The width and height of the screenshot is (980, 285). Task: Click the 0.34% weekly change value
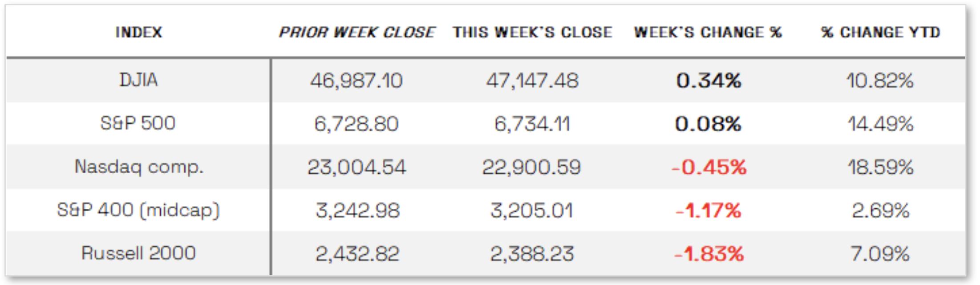coord(709,81)
